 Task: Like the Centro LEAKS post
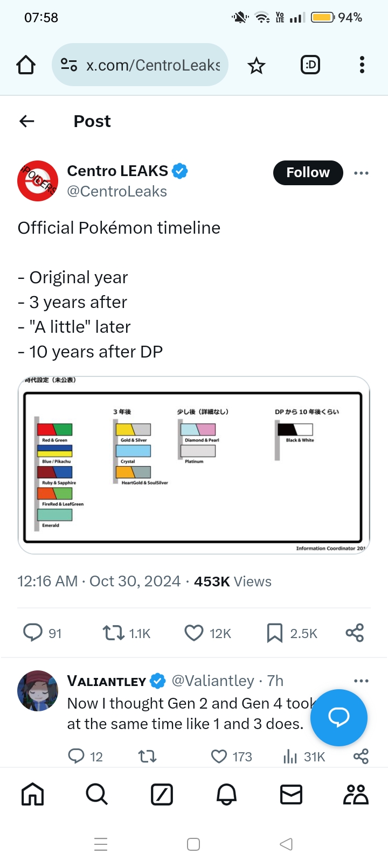(x=194, y=633)
